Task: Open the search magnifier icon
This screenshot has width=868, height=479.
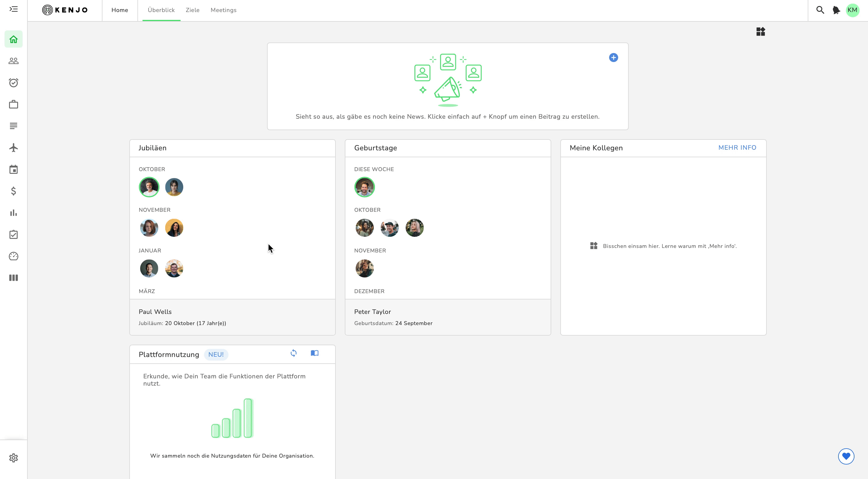Action: (x=820, y=10)
